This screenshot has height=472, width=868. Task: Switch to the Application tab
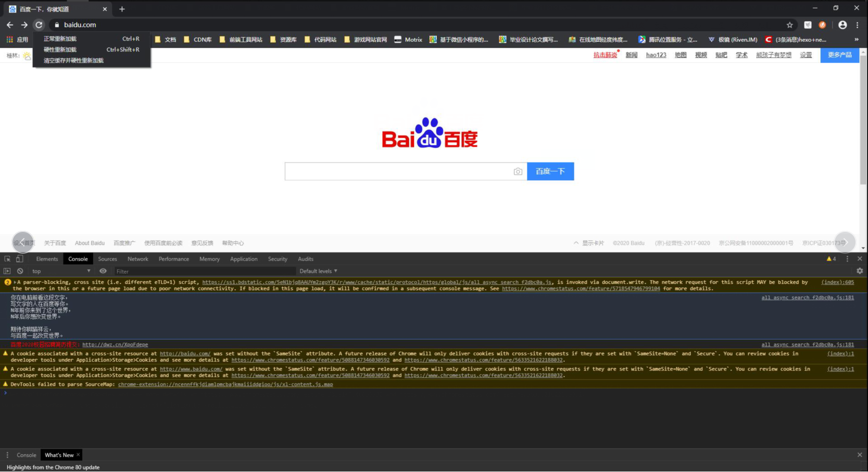click(x=244, y=259)
